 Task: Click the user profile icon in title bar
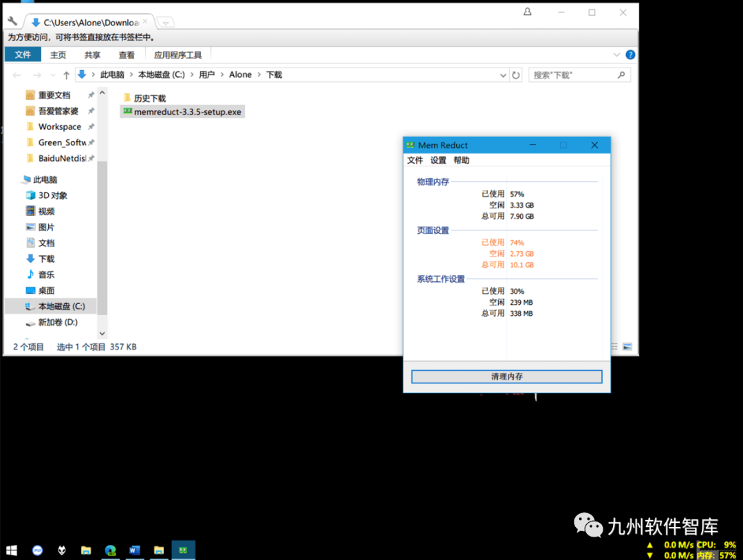(x=528, y=12)
